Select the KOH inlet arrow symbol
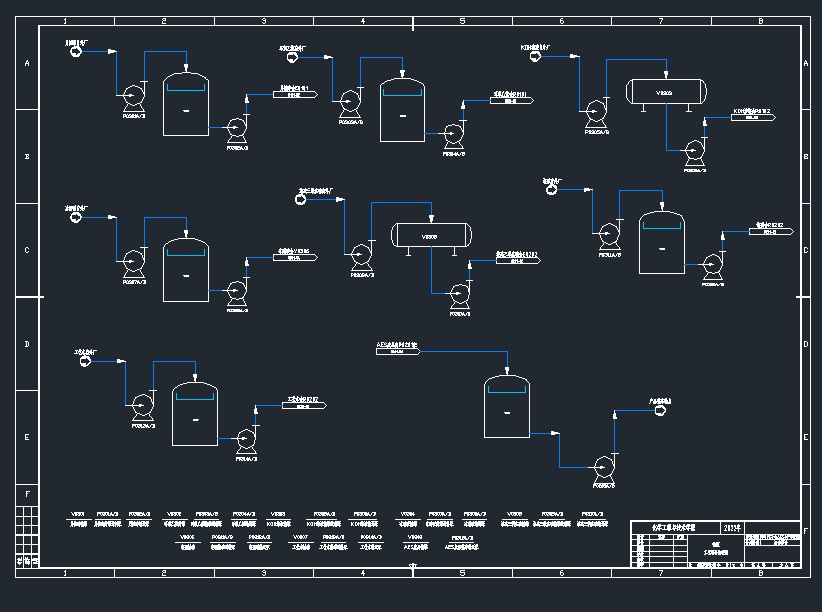 (x=535, y=56)
